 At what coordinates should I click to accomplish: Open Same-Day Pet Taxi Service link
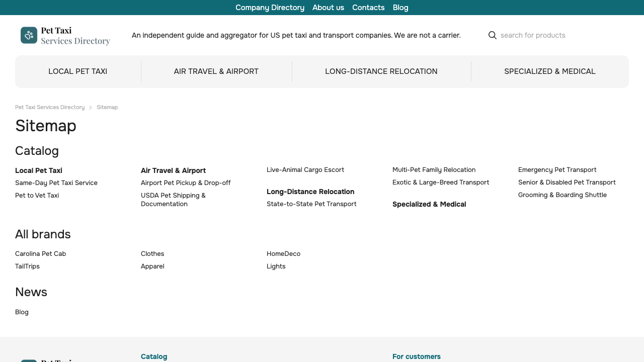click(56, 183)
